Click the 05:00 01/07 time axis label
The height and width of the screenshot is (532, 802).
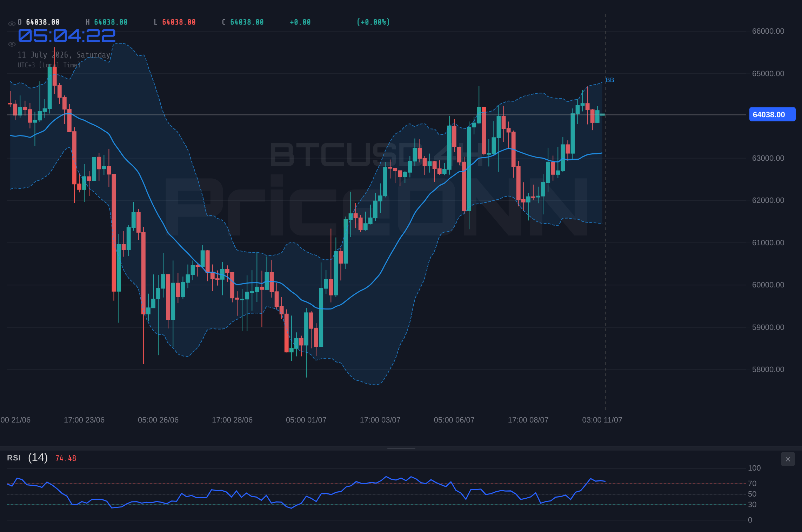[x=306, y=420]
